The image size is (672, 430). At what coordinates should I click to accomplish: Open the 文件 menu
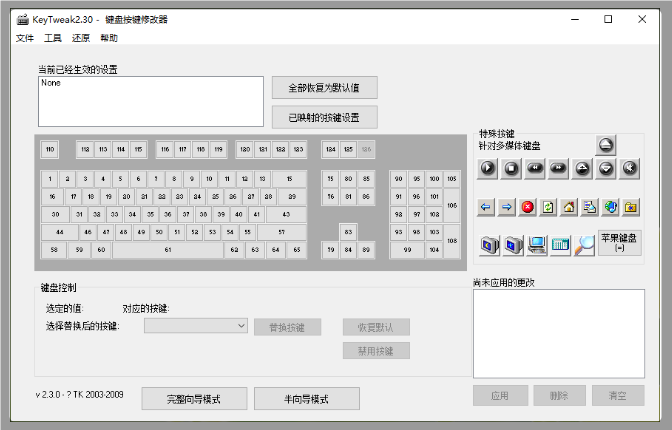point(25,38)
